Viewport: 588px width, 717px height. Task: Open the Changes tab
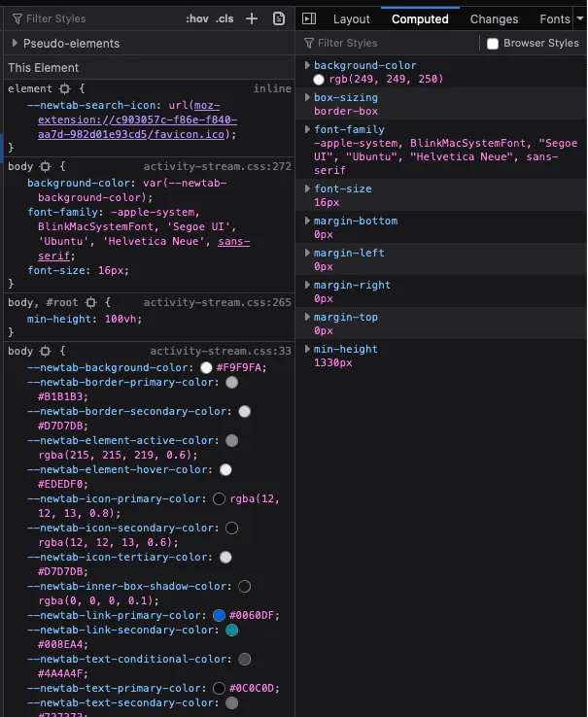(x=494, y=18)
